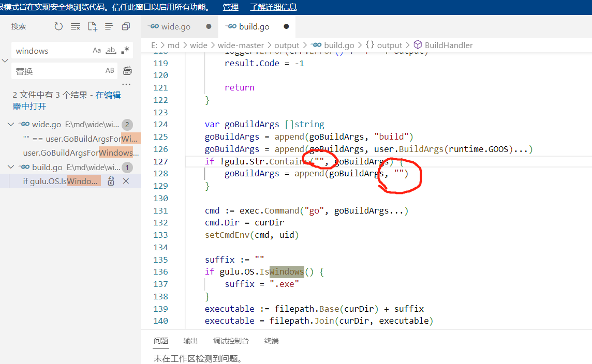Viewport: 592px width, 364px height.
Task: Dismiss the gulu.OS.IsWindows search result
Action: coord(126,181)
